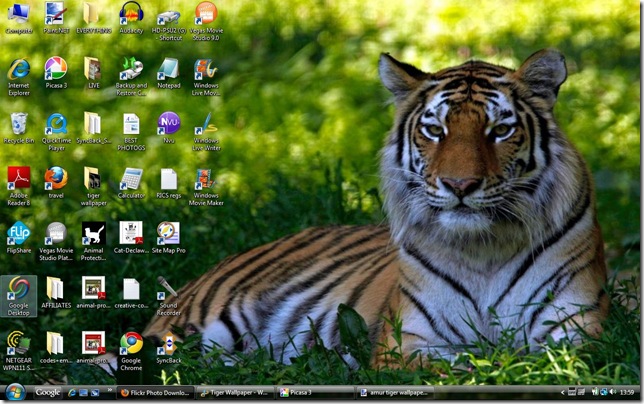
Task: Open the Windows Start menu
Action: (x=16, y=392)
